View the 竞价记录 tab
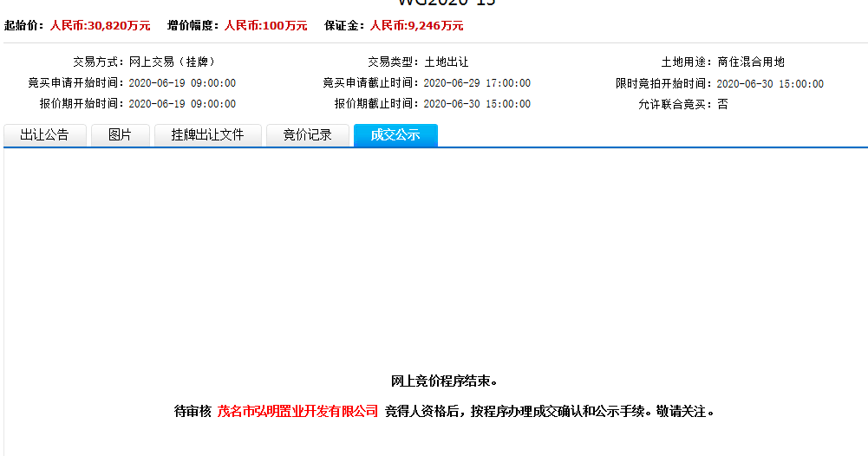The image size is (868, 456). coord(307,135)
